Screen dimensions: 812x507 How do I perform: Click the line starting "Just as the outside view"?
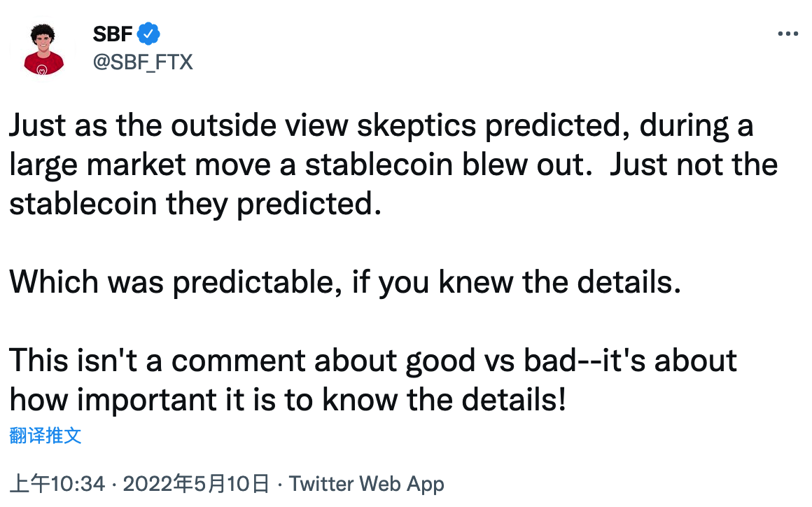coord(381,126)
